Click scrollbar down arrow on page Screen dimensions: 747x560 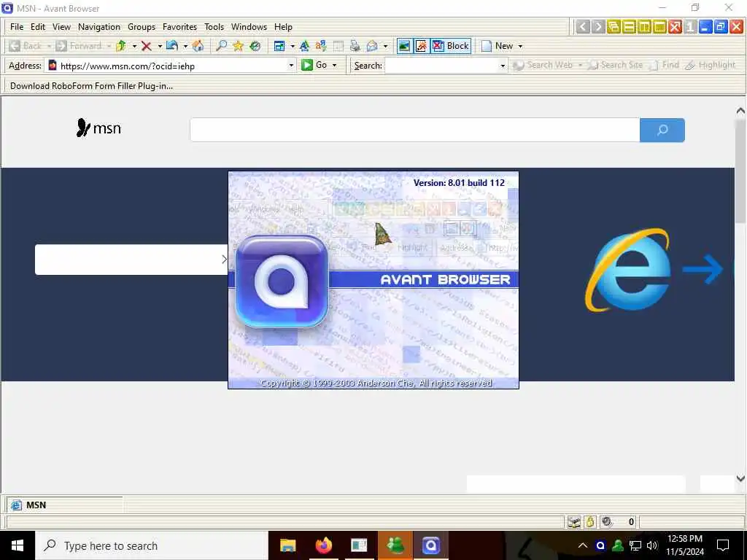740,478
